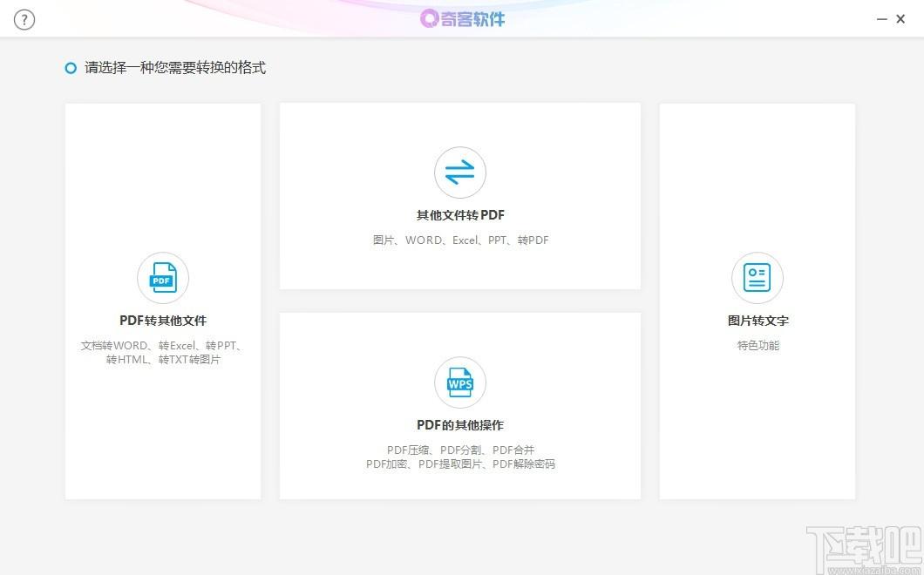The width and height of the screenshot is (924, 575).
Task: Click the 特色功能 label
Action: 758,345
